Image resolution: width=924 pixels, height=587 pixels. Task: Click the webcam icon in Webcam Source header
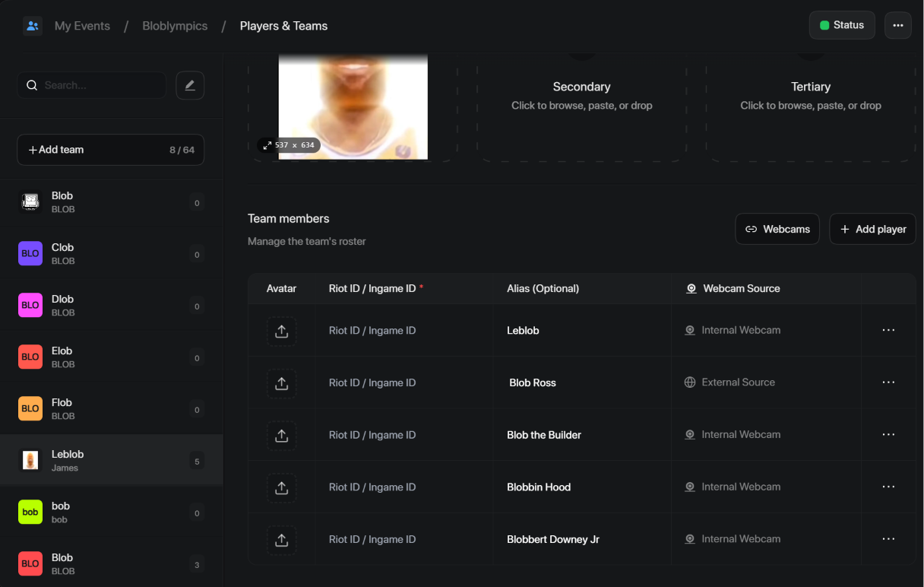pyautogui.click(x=691, y=289)
